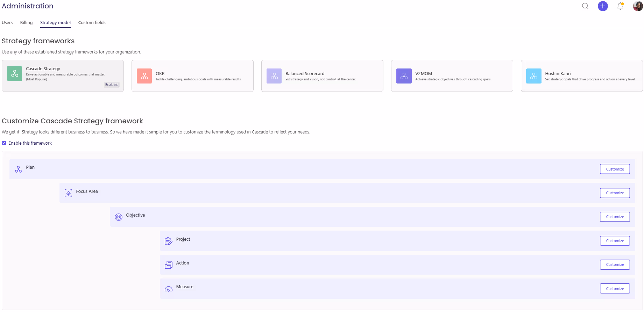This screenshot has width=644, height=312.
Task: Click the Measure gauge icon
Action: click(x=169, y=289)
